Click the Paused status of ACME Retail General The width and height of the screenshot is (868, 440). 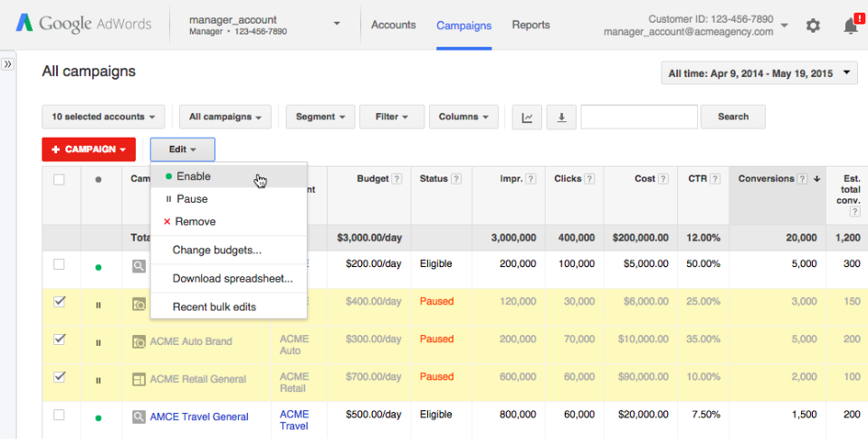click(436, 377)
